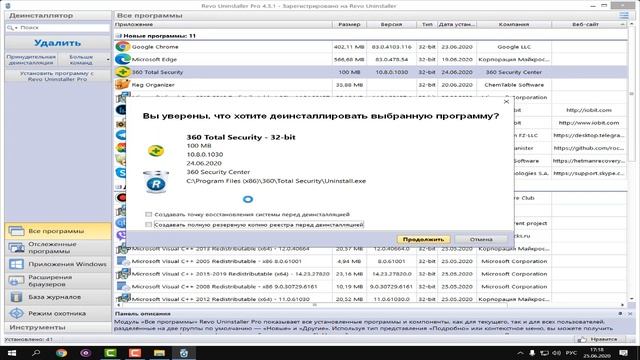Click the clock in taskbar
The image size is (640, 360).
pos(596,353)
